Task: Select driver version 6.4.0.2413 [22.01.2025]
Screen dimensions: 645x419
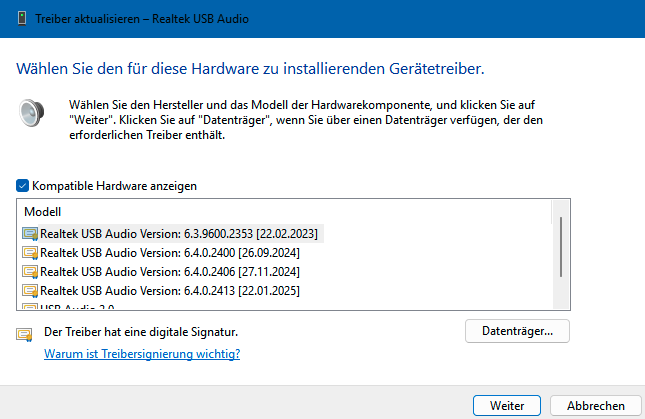Action: (170, 291)
